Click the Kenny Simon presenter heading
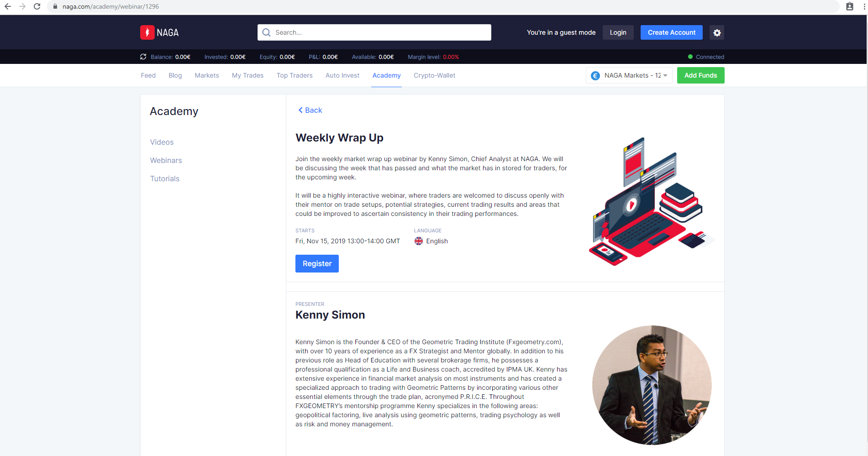 (330, 315)
